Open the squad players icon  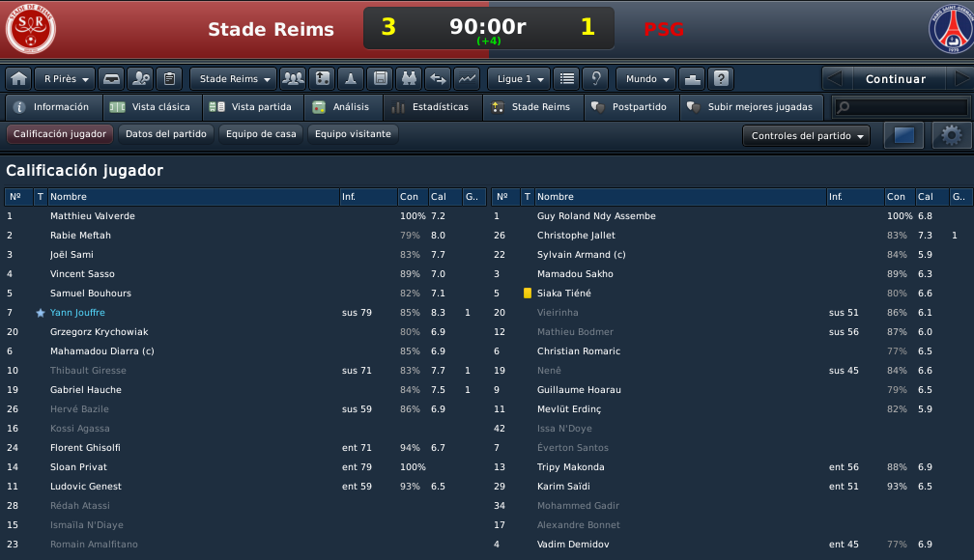tap(293, 79)
